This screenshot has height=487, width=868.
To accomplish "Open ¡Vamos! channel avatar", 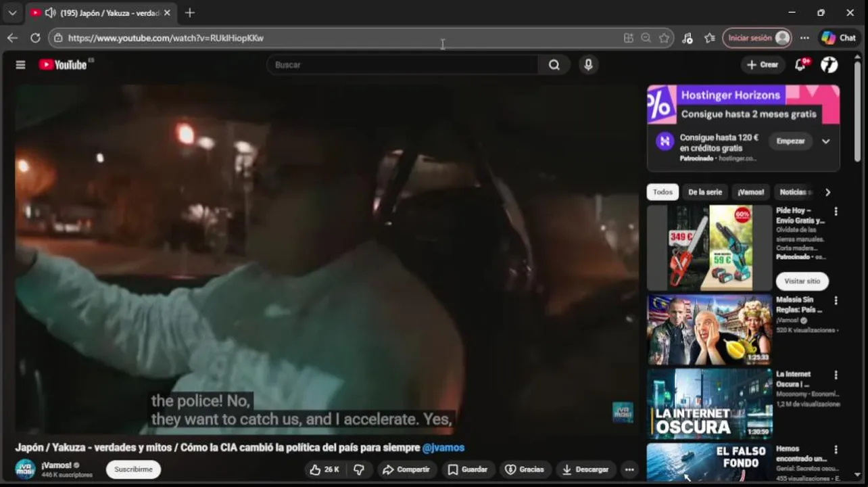I will pos(25,469).
